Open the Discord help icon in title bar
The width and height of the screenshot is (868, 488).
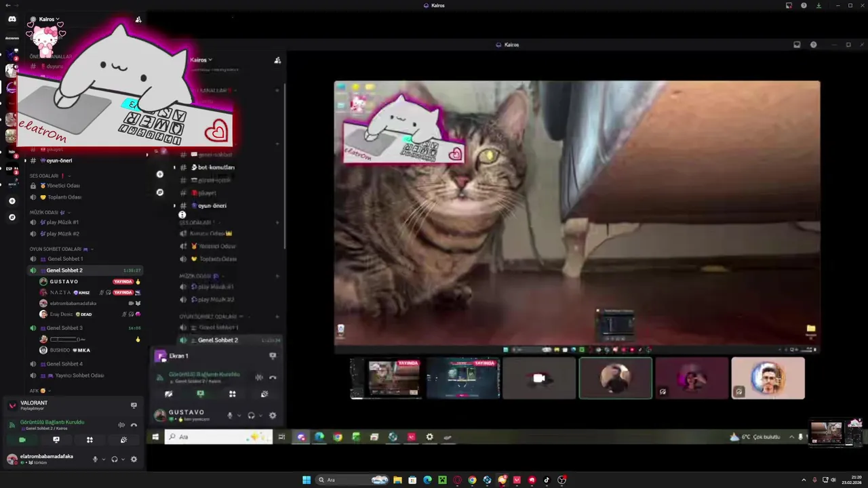[x=804, y=5]
